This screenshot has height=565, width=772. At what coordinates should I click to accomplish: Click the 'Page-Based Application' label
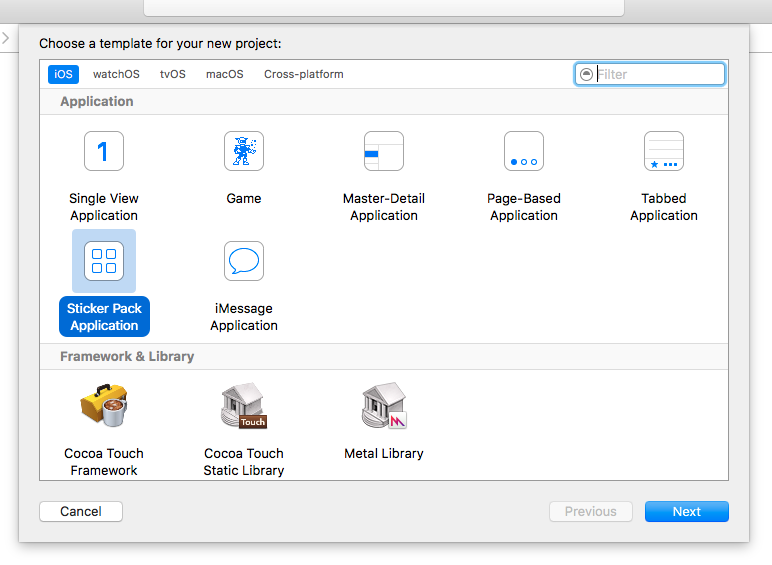524,207
